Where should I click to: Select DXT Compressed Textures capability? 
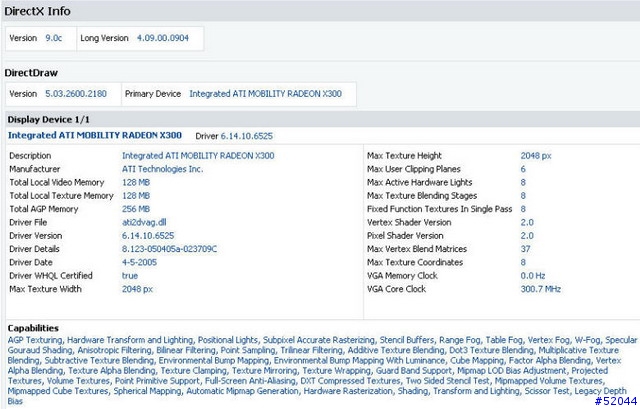pyautogui.click(x=350, y=381)
